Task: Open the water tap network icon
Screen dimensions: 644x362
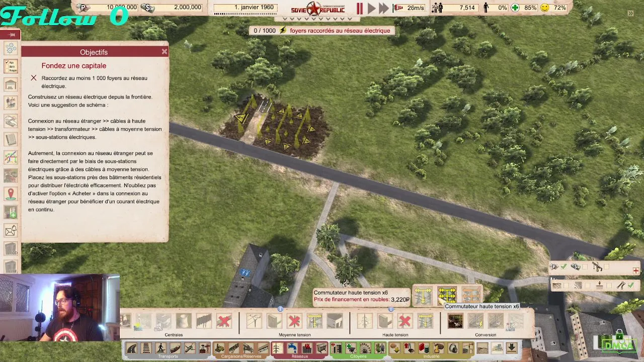Action: [x=292, y=348]
